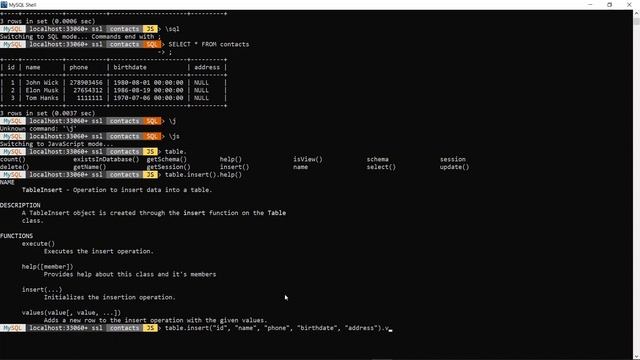Click the '\js' command text

[174, 136]
